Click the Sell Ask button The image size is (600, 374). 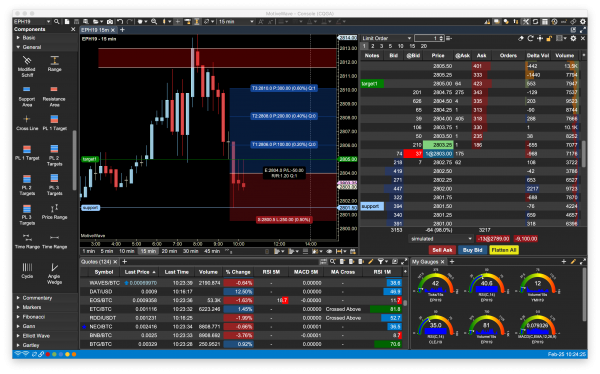click(442, 250)
